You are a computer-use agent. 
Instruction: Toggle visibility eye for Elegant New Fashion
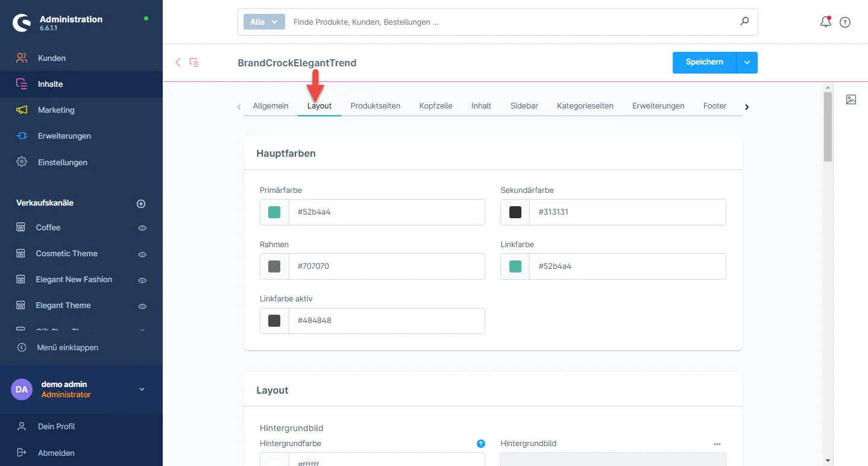(x=142, y=280)
